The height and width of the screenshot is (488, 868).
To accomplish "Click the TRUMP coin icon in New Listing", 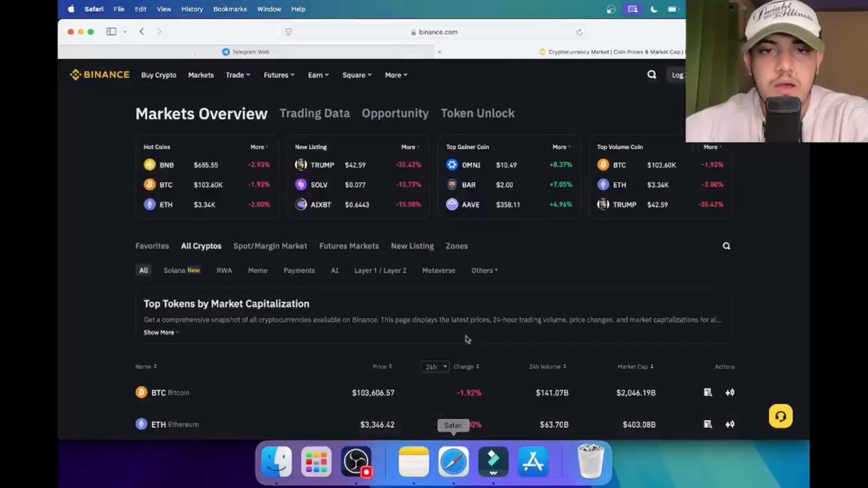I will (x=301, y=165).
